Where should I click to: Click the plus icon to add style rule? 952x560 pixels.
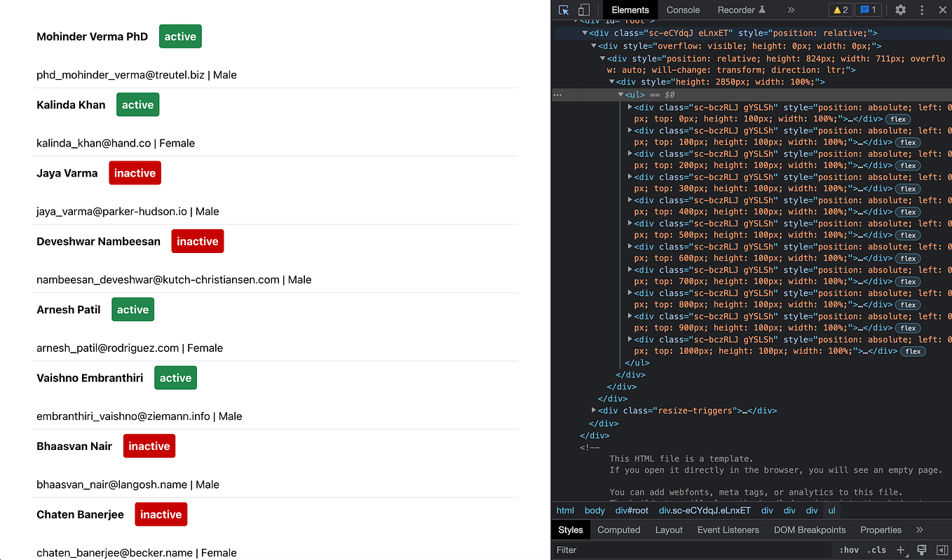[x=900, y=549]
